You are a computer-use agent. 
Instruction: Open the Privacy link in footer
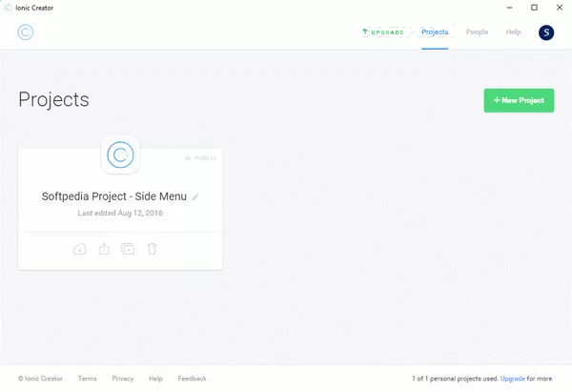(123, 379)
